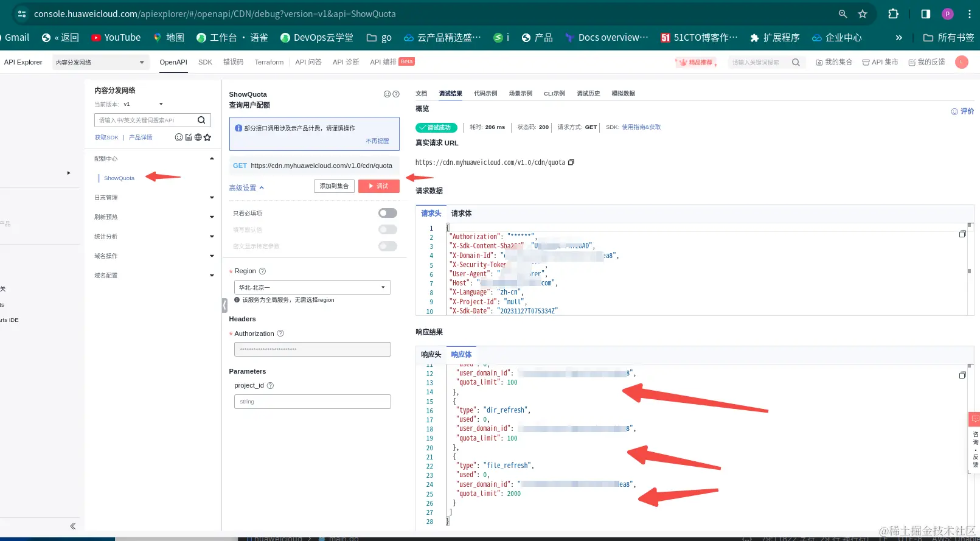Click the red '调试' debug button

click(x=379, y=186)
